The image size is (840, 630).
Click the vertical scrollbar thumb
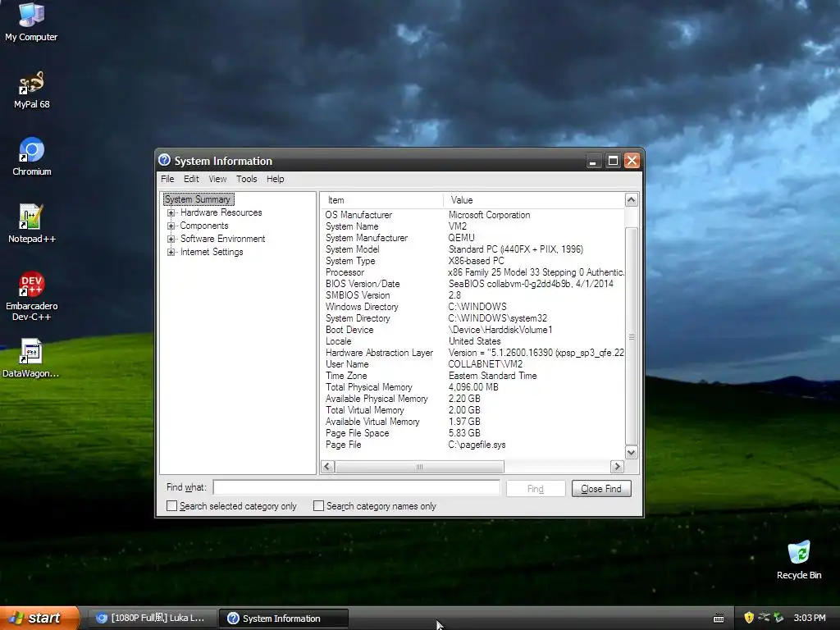click(x=631, y=336)
